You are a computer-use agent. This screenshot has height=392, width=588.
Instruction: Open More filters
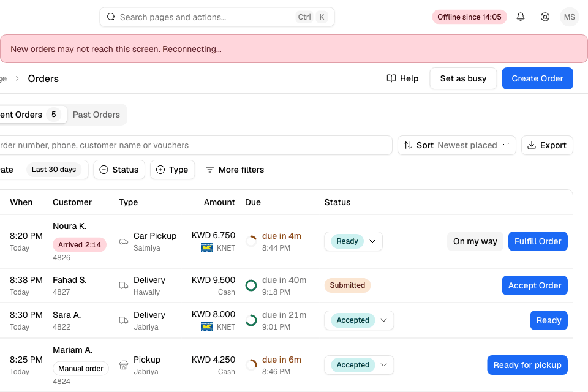[235, 170]
